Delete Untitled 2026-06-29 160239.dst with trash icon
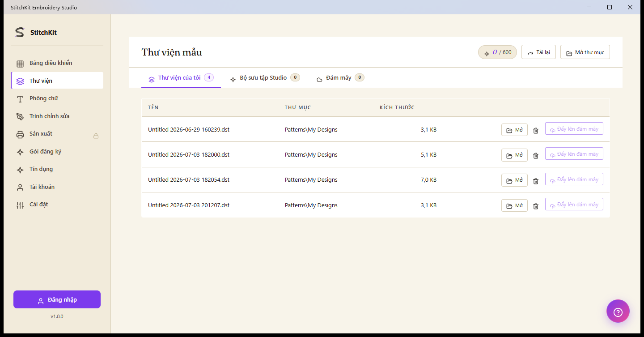This screenshot has width=644, height=337. (536, 131)
